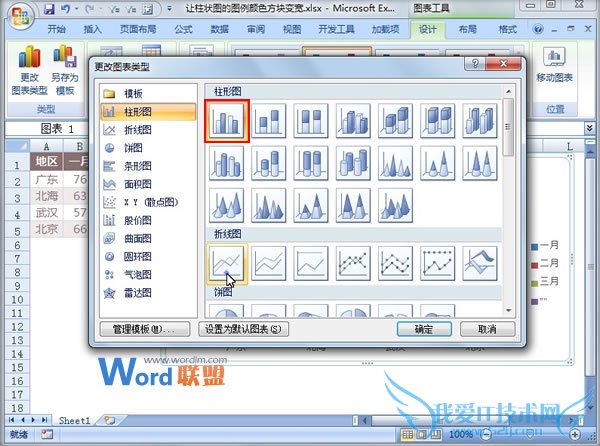Pick the 3-D stacked column chart
Viewport: 600px width, 446px height.
(x=395, y=120)
